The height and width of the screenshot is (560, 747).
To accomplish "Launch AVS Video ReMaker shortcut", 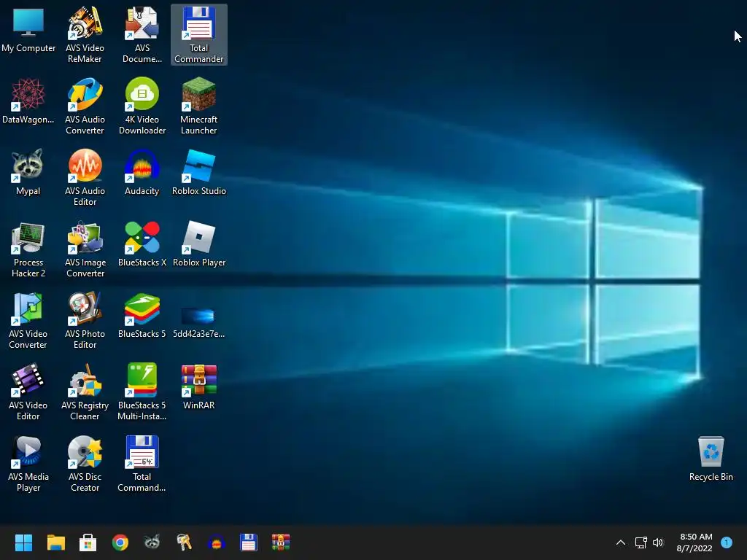I will click(85, 34).
